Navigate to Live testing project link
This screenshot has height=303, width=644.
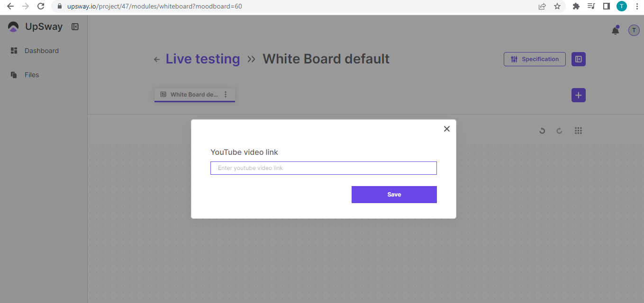[x=202, y=59]
